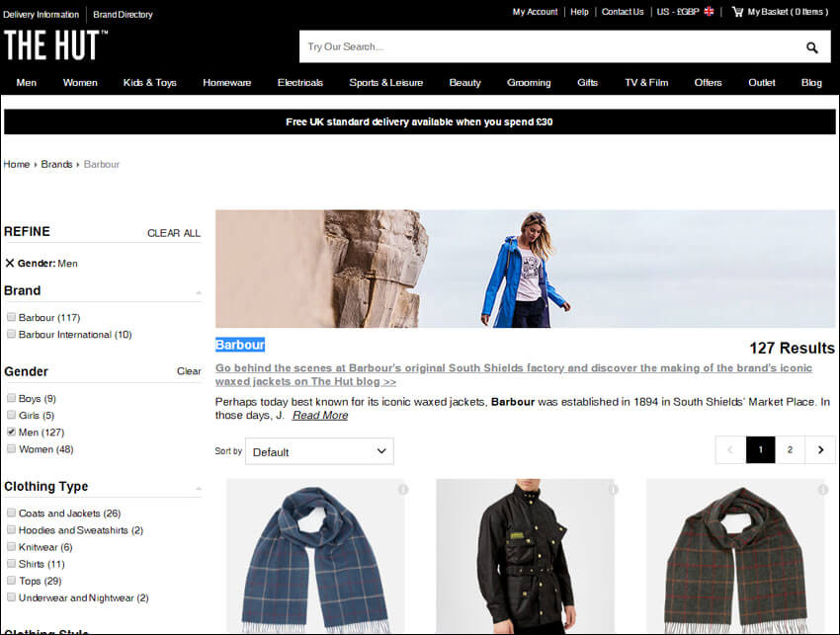The image size is (840, 635).
Task: Open the Men navigation menu
Action: click(27, 82)
